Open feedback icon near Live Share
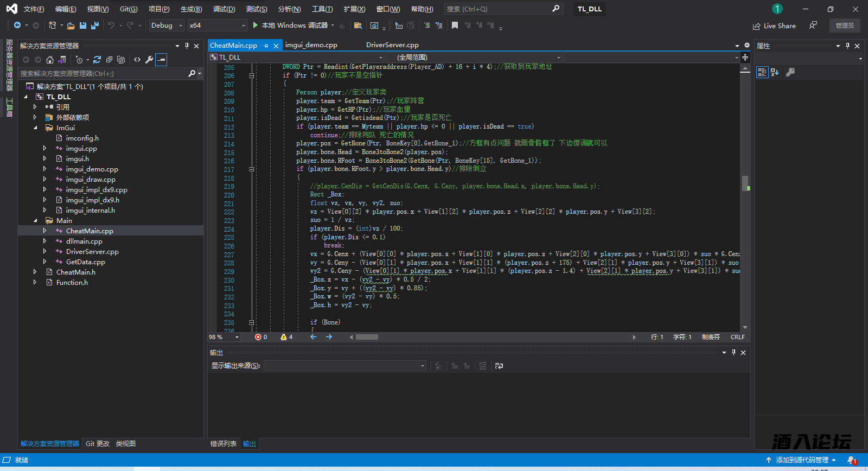The width and height of the screenshot is (868, 471). pos(813,26)
